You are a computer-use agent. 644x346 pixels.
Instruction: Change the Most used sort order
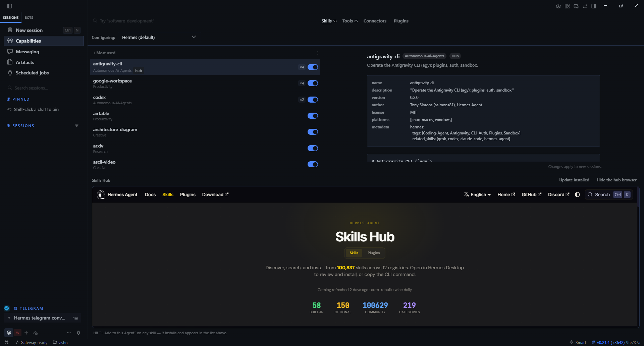104,53
